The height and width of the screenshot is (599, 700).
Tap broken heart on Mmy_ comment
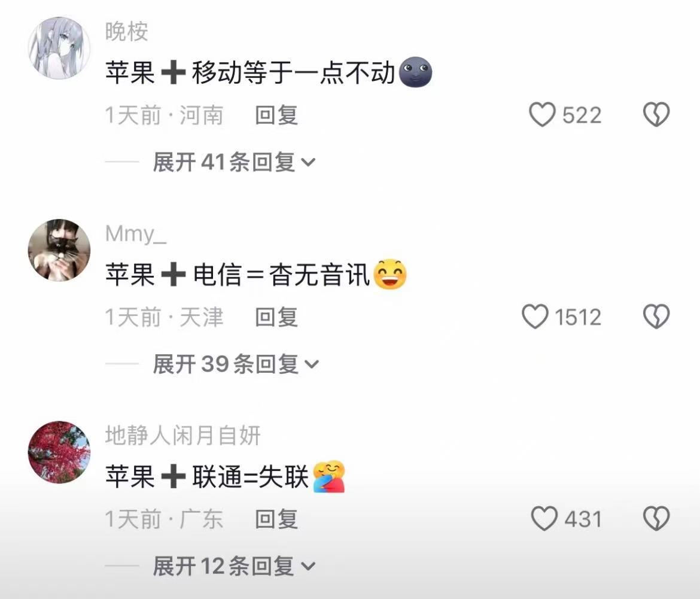656,317
